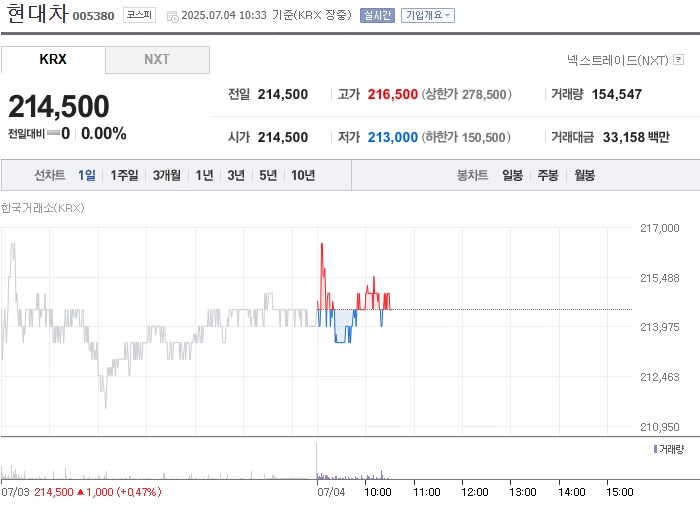Switch to the KRX tab
The height and width of the screenshot is (515, 700).
point(53,59)
